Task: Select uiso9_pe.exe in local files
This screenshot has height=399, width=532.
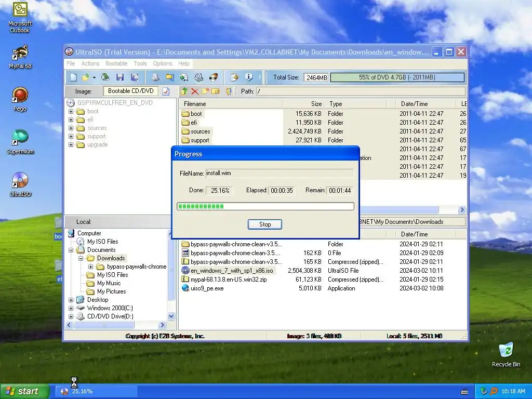Action: [x=207, y=288]
